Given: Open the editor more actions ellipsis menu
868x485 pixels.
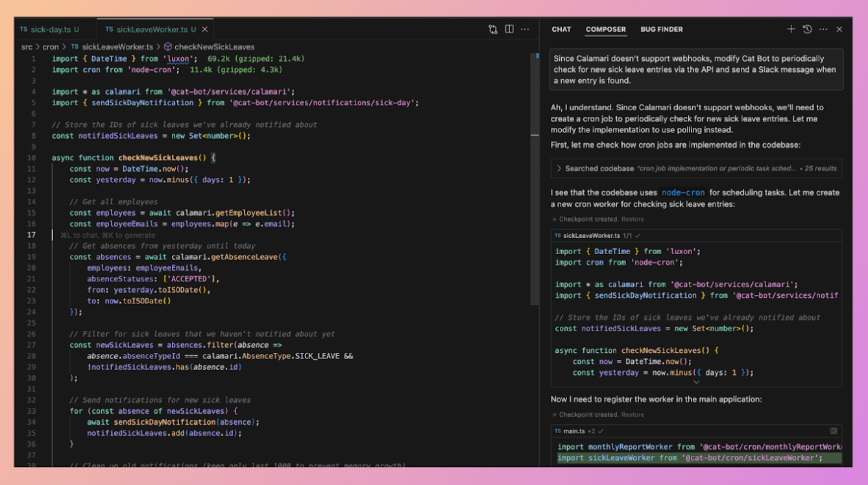Looking at the screenshot, I should coord(525,29).
